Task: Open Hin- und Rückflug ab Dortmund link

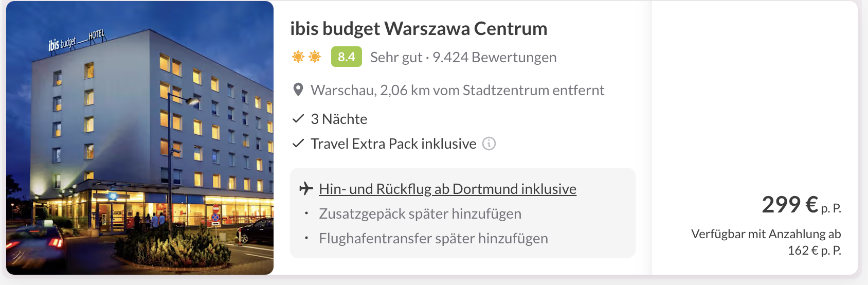Action: (447, 189)
